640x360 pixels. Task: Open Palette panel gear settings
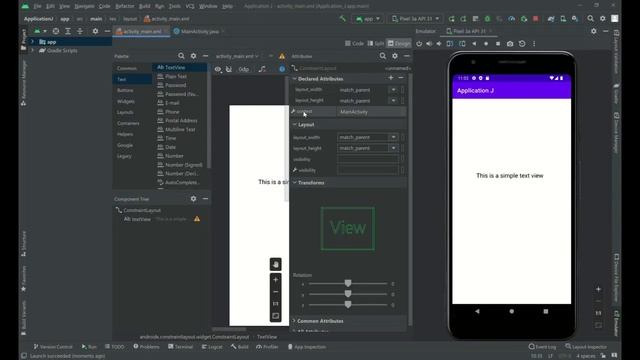[x=193, y=56]
